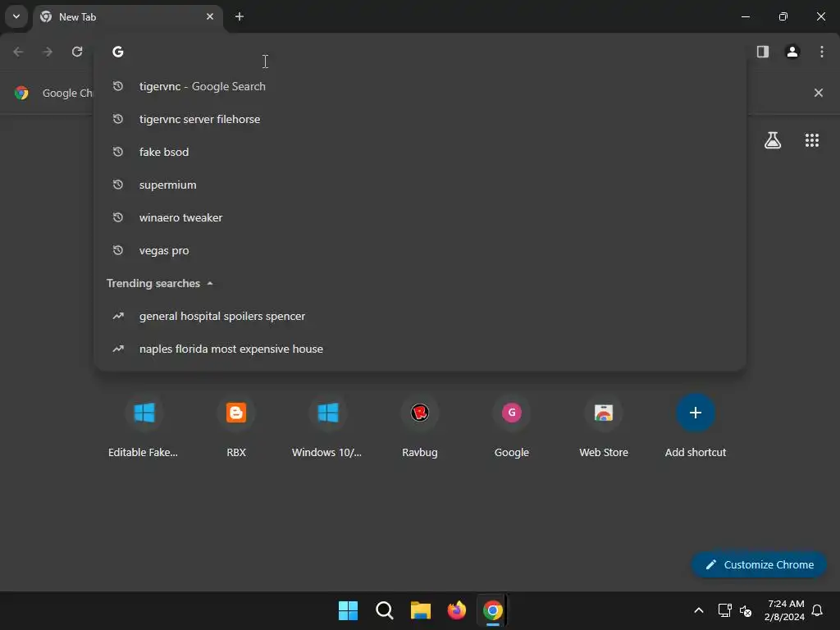Open the Ravbug shortcut

(419, 427)
